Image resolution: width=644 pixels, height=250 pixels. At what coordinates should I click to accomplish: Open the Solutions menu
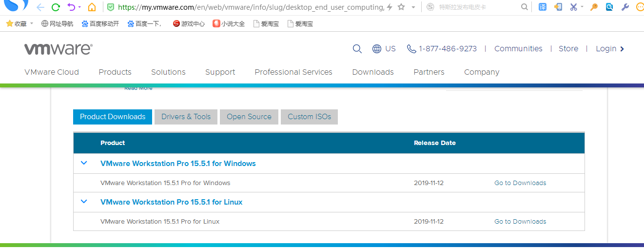168,72
